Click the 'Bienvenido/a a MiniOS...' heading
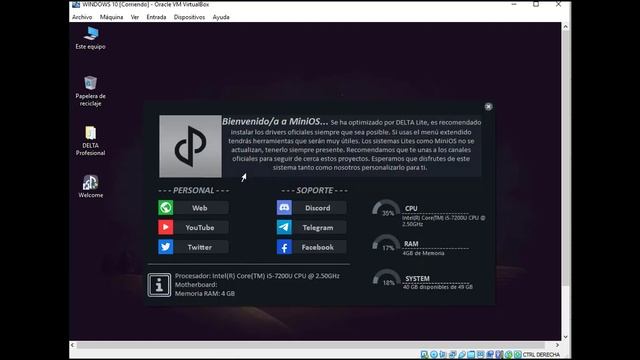The width and height of the screenshot is (640, 360). click(x=275, y=122)
